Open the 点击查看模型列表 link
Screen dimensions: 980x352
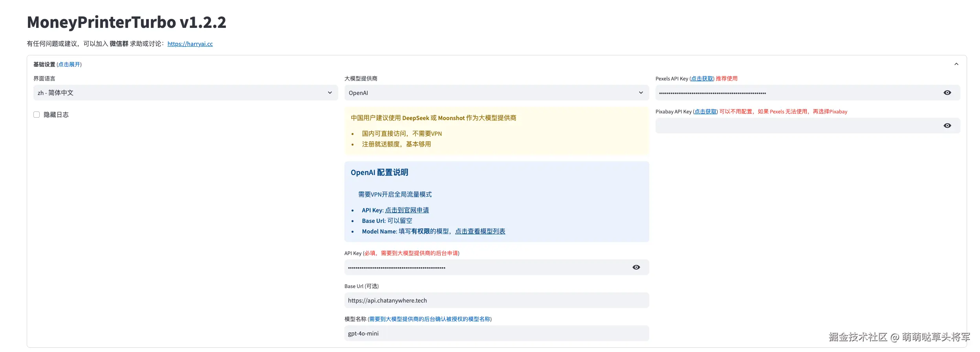coord(480,232)
